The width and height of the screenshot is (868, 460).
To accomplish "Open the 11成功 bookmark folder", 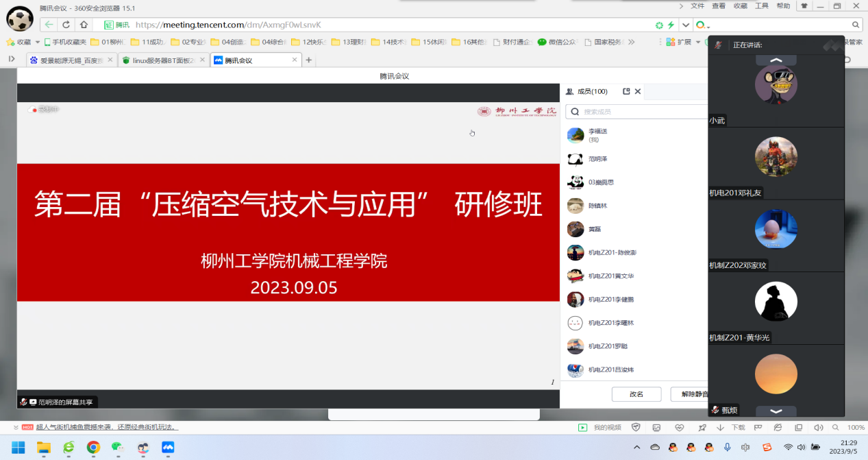I will coord(150,42).
